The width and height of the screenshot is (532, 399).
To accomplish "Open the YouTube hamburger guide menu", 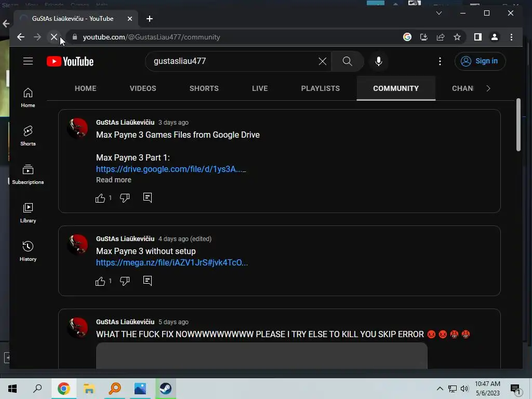I will pos(28,61).
